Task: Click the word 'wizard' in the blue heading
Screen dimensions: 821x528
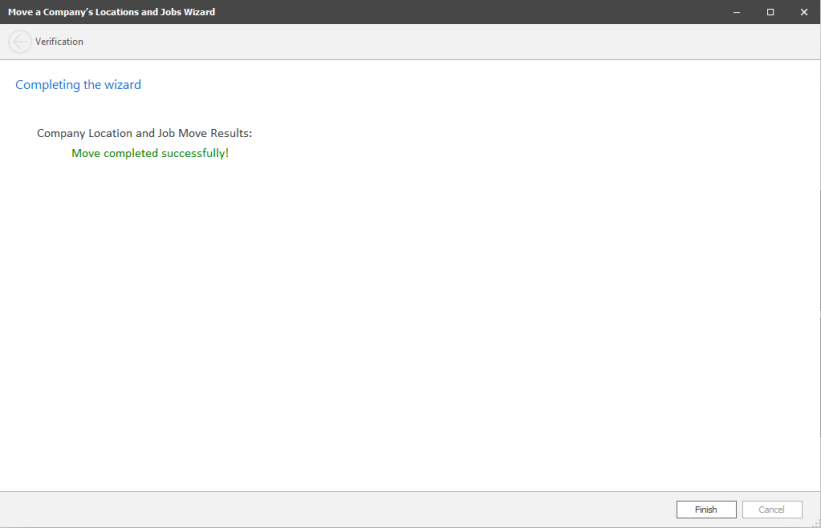Action: (123, 85)
